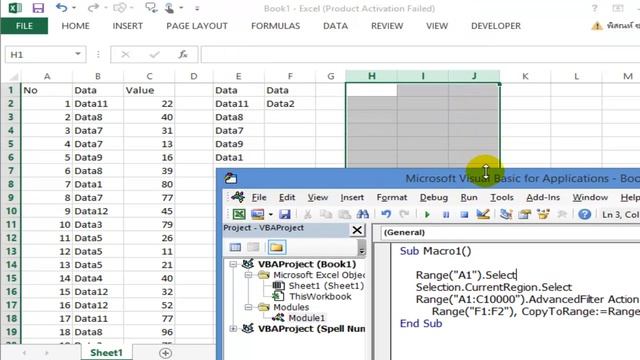Collapse Microsoft Excel Objects folder
Screen dimensions: 640x360
click(x=248, y=275)
